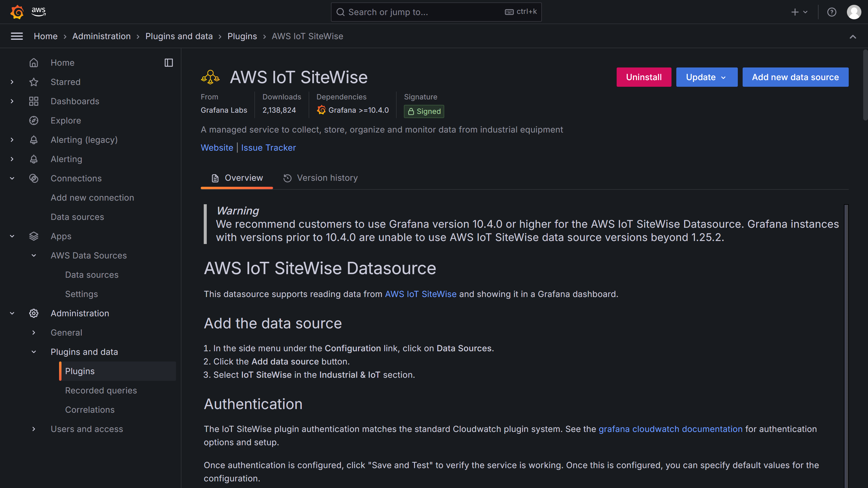
Task: Collapse the Administration section chevron
Action: [12, 313]
